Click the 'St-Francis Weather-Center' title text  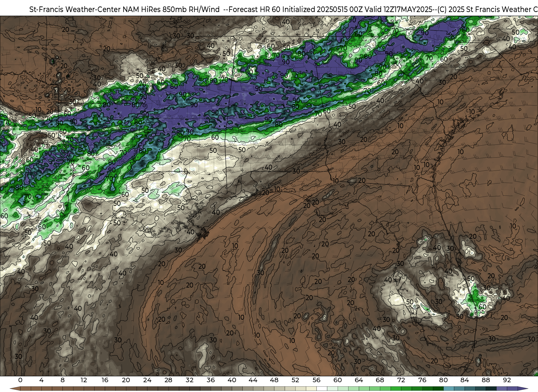(75, 10)
